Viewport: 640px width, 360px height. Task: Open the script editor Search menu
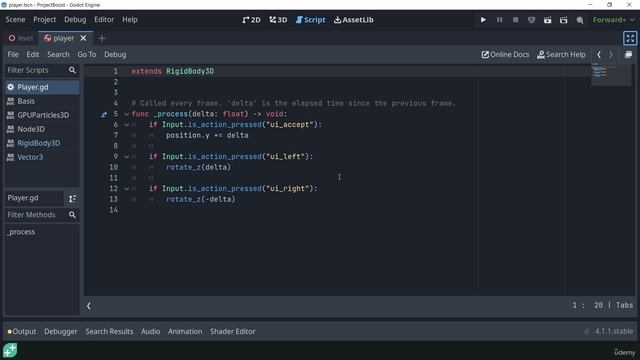point(58,54)
